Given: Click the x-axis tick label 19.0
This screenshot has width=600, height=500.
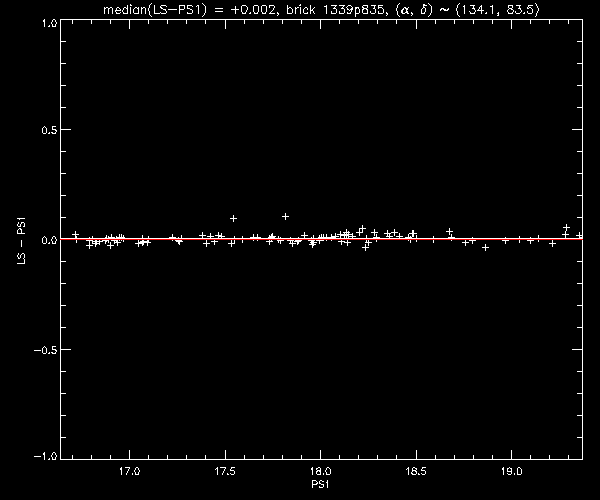Looking at the screenshot, I should [x=512, y=471].
